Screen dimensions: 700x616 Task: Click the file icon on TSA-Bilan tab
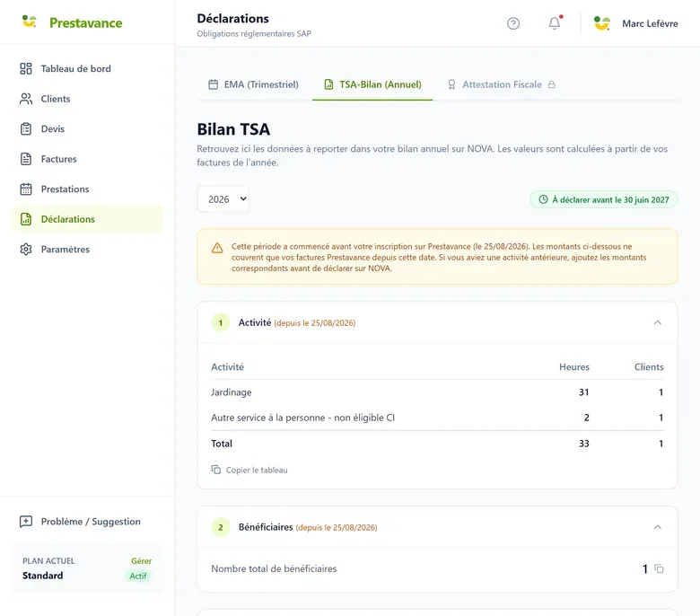[328, 84]
